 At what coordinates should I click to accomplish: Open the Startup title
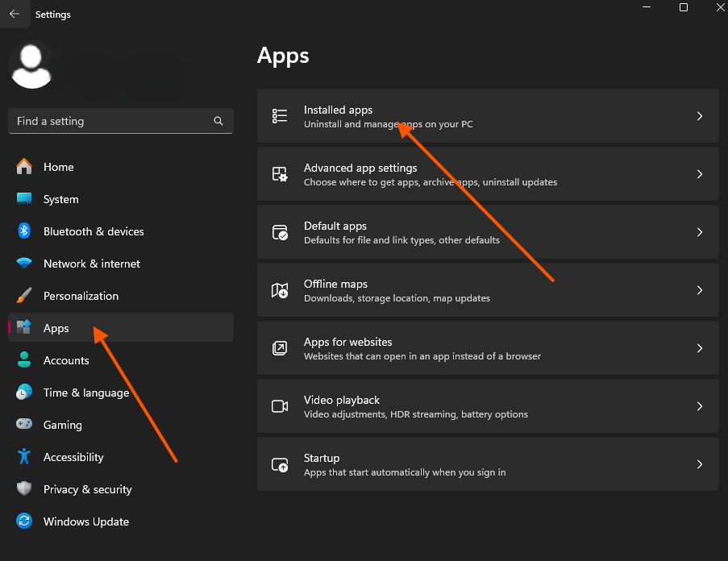pos(322,458)
